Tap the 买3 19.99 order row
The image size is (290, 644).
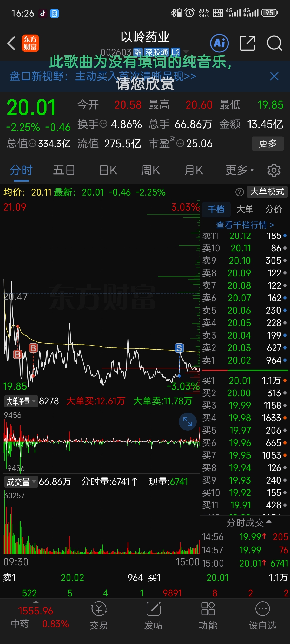tap(245, 405)
